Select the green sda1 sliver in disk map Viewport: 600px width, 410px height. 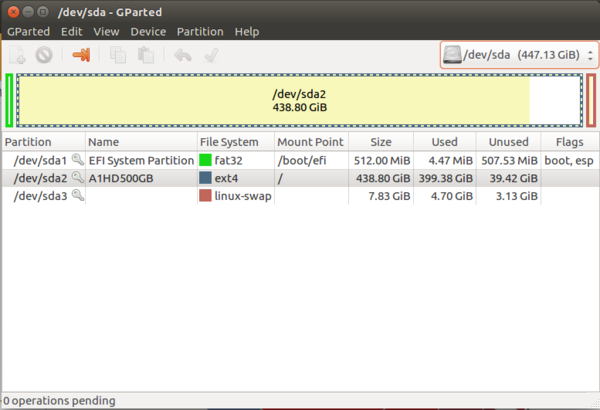click(10, 100)
